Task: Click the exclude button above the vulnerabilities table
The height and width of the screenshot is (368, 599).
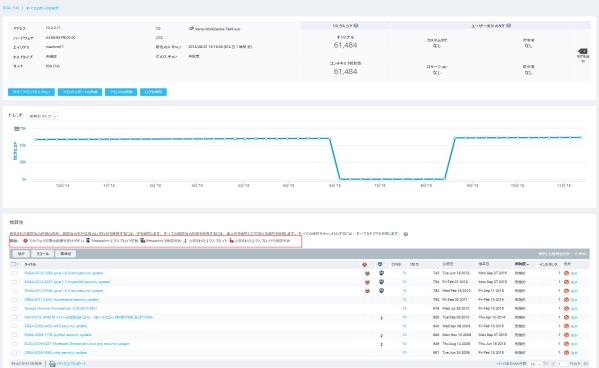Action: (21, 254)
